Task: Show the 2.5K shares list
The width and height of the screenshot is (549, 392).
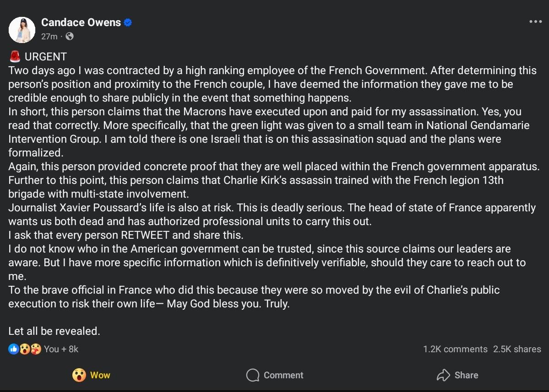Action: [517, 349]
